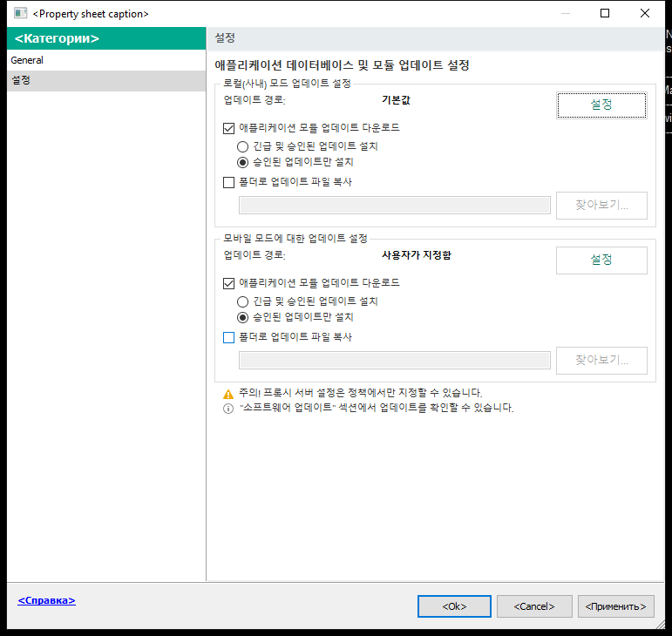
Task: Select mobile mode 승인된 업데이트만 설치 radio
Action: click(242, 318)
